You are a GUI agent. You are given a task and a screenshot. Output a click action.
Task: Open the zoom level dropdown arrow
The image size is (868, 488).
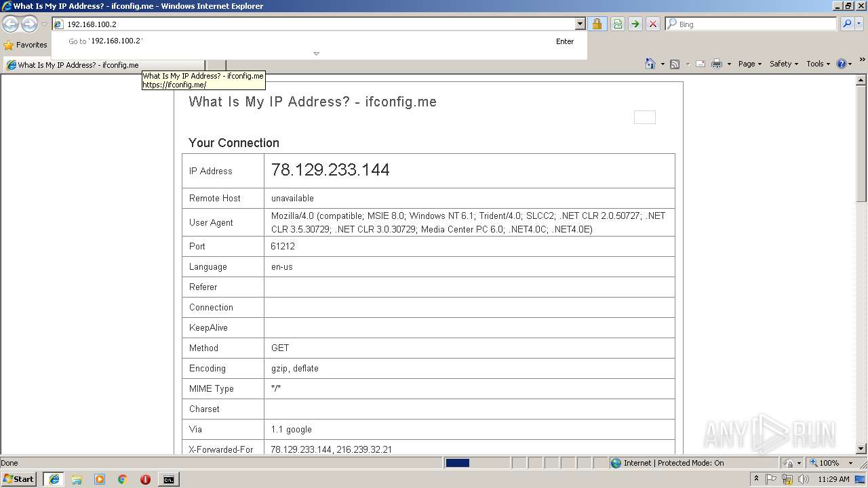tap(850, 463)
